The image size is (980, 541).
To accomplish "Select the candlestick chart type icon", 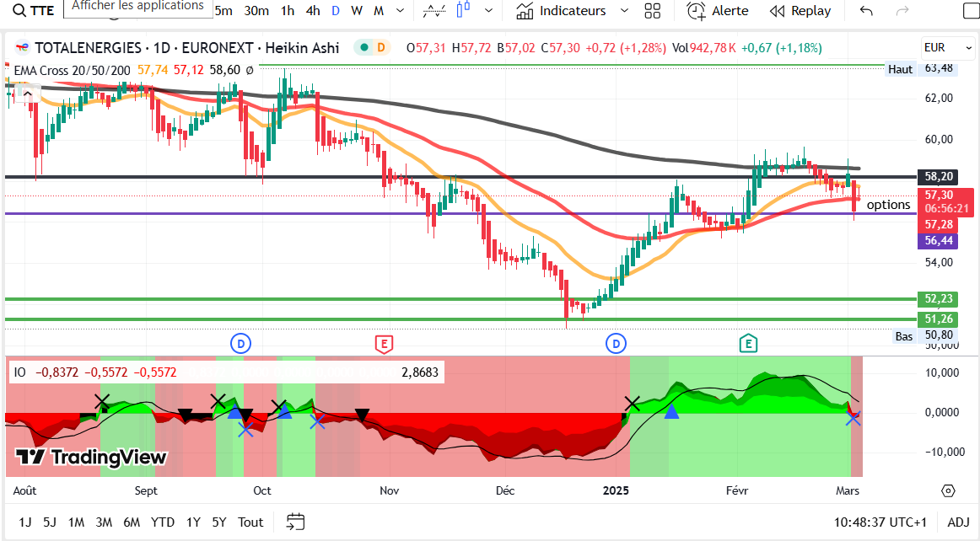I will pos(463,10).
